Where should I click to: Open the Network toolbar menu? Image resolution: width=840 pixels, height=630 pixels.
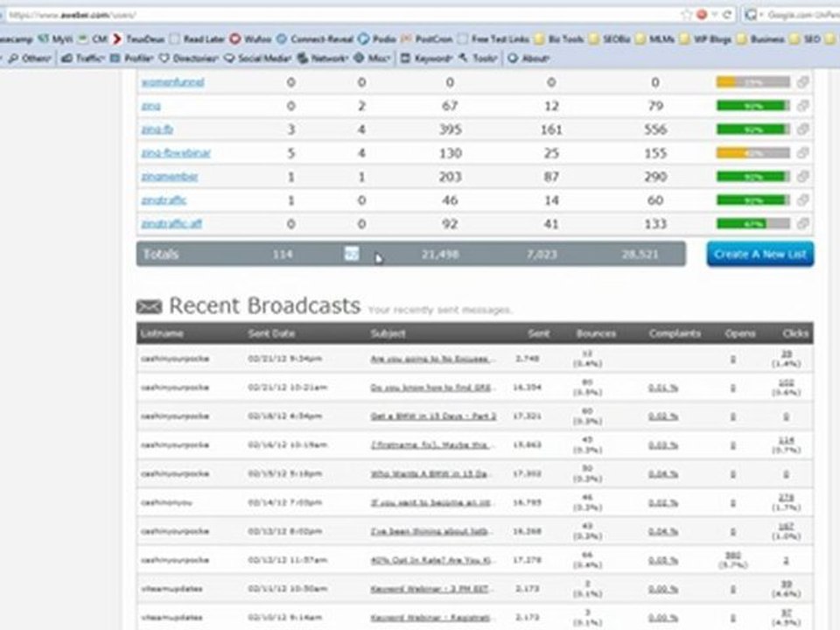tap(323, 58)
